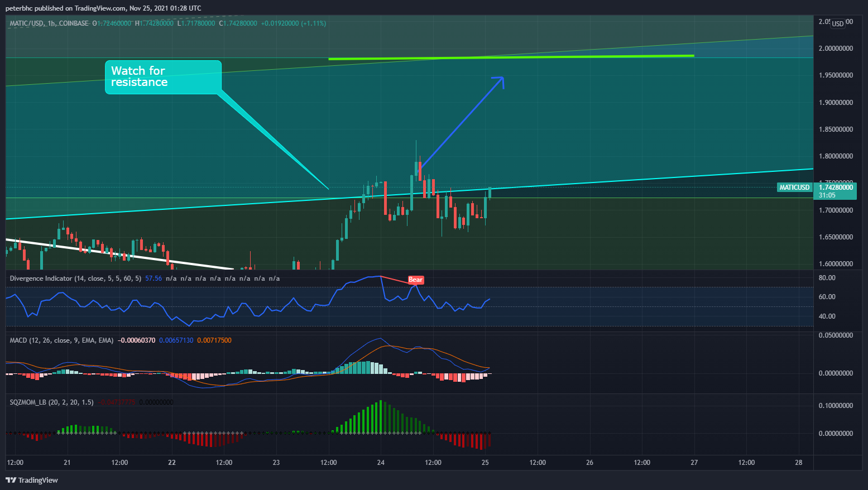This screenshot has height=490, width=868.
Task: Open the Divergence Indicator legend title
Action: point(75,278)
